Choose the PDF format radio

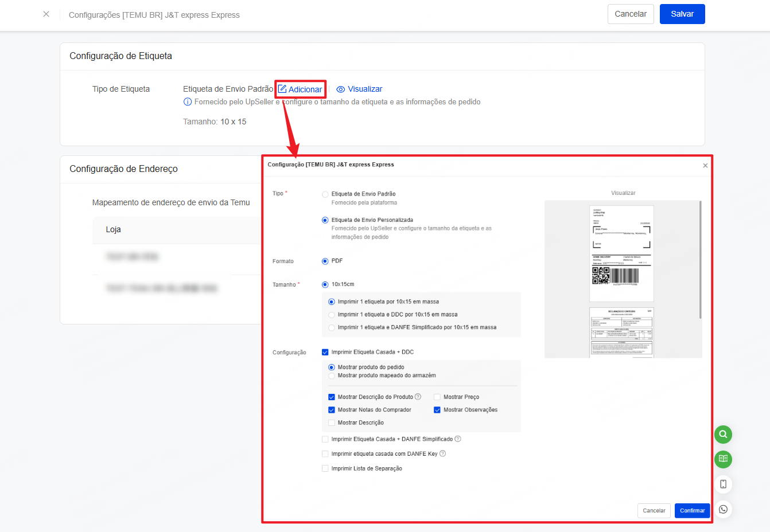tap(325, 261)
